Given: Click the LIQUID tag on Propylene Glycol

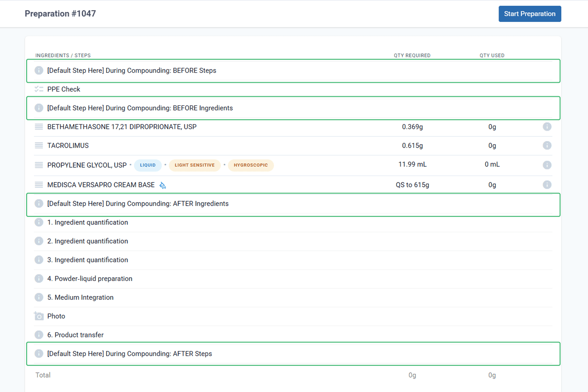Looking at the screenshot, I should coord(148,165).
